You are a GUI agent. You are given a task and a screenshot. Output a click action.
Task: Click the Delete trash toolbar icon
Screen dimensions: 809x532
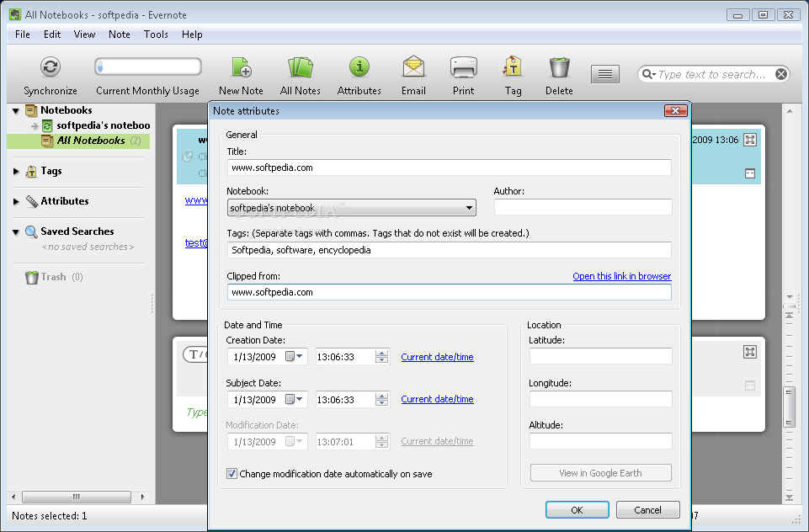[x=559, y=67]
